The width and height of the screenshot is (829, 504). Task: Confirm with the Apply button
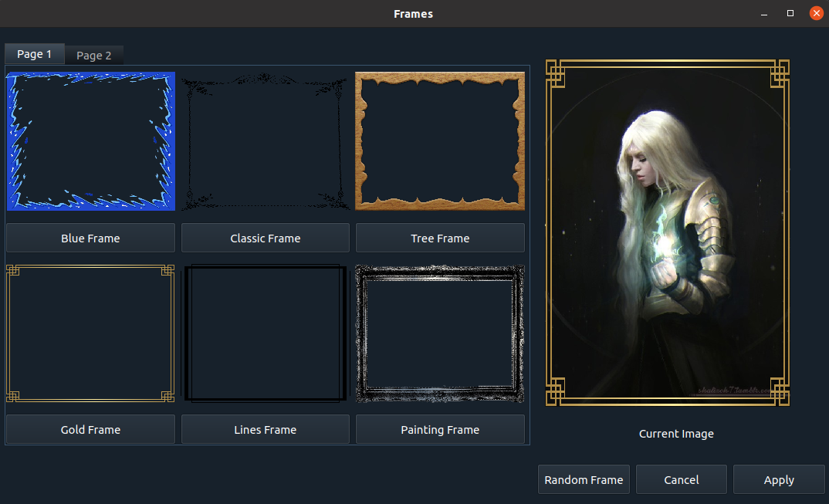pyautogui.click(x=779, y=479)
